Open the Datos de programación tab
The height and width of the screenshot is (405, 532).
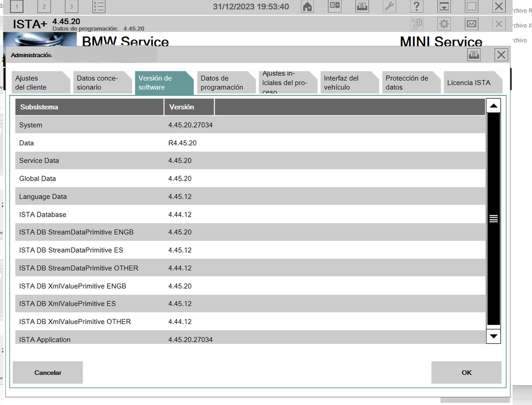226,83
